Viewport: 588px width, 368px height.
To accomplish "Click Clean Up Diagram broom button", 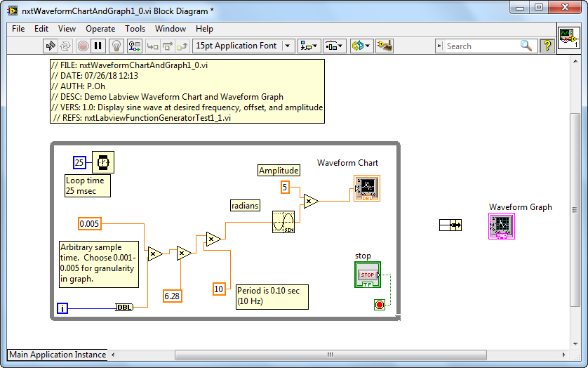I will (x=385, y=46).
